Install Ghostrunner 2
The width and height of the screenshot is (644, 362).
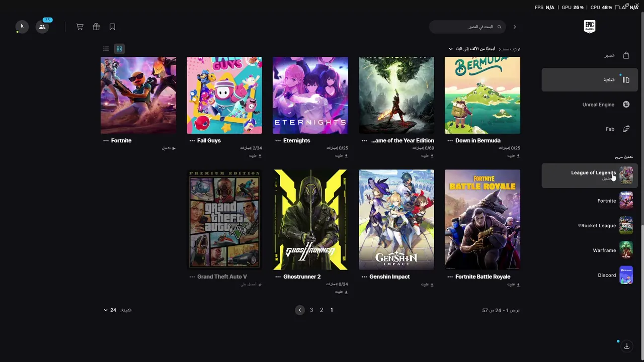click(341, 292)
